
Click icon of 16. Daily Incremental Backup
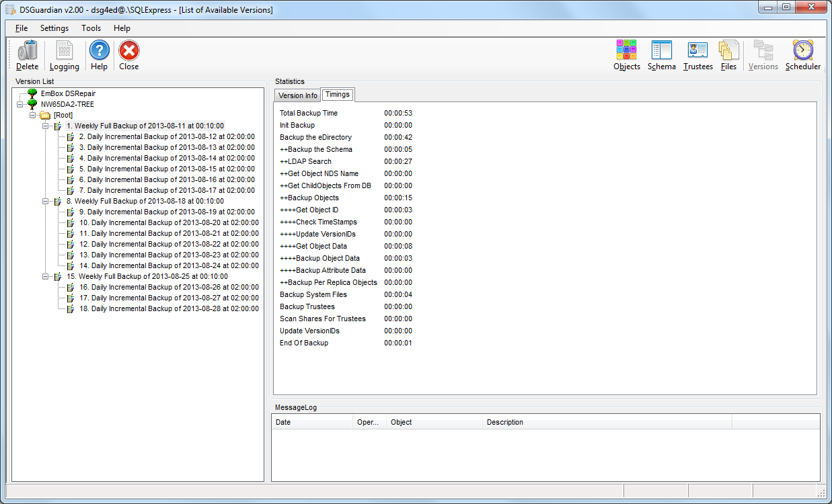[x=71, y=287]
